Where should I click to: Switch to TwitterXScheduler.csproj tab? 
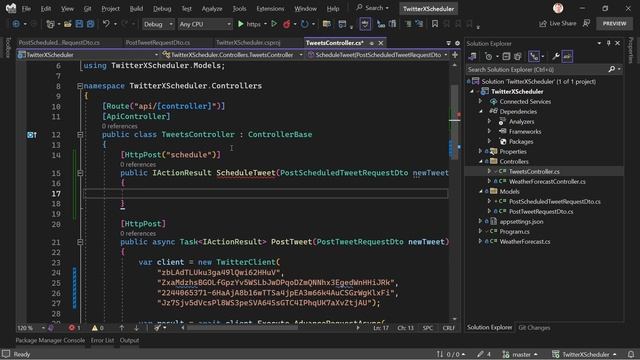[248, 42]
